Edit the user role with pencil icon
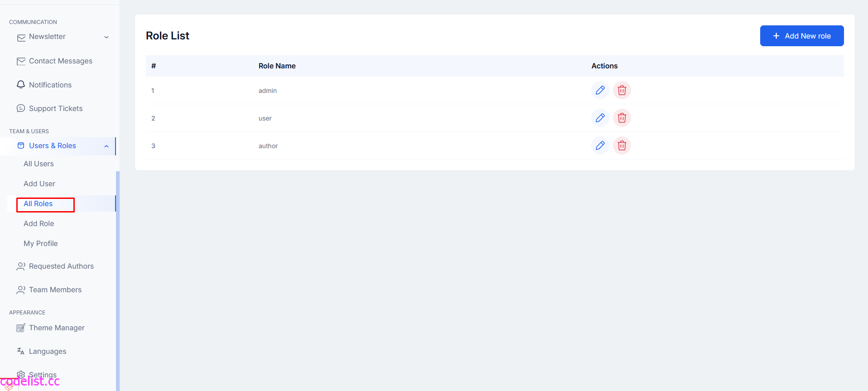This screenshot has width=868, height=391. [x=600, y=118]
